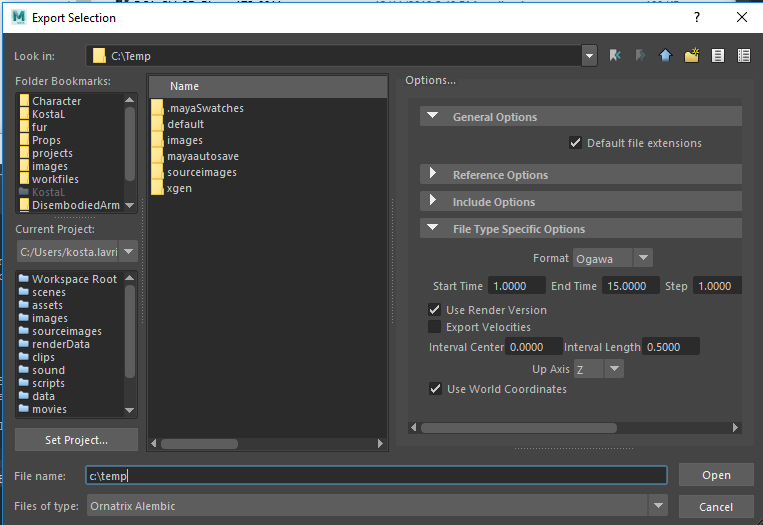Click the forward navigation icon
Image resolution: width=763 pixels, height=525 pixels.
pyautogui.click(x=640, y=56)
